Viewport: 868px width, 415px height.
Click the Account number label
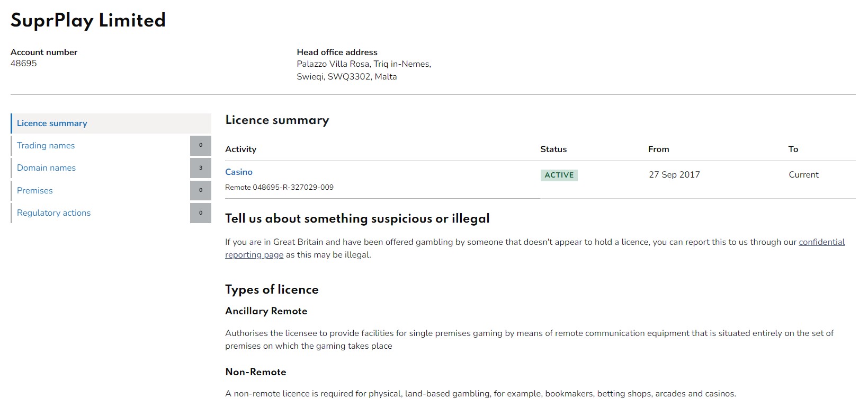[x=44, y=52]
